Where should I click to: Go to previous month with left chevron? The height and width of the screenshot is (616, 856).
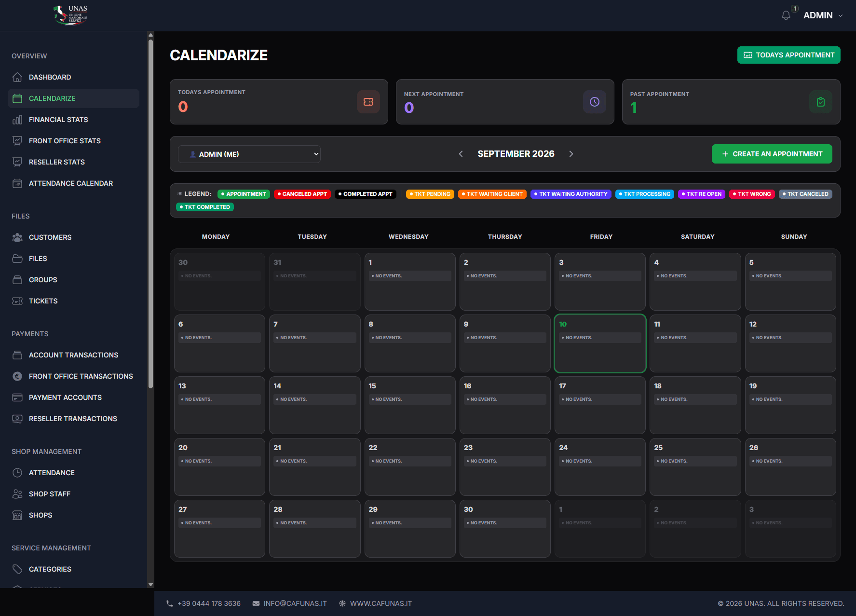461,154
